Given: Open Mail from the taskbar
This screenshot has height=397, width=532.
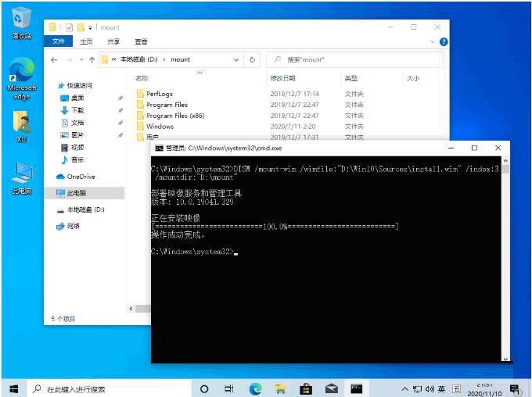Looking at the screenshot, I should tap(331, 389).
